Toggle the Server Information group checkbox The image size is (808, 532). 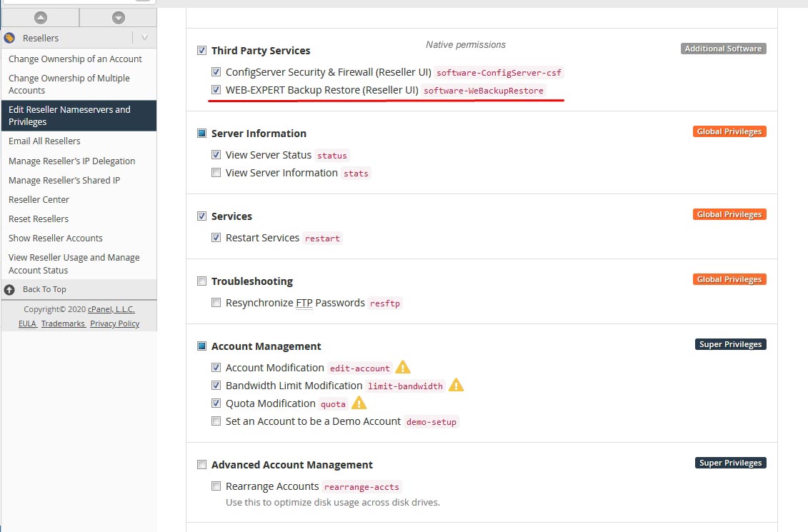click(201, 134)
